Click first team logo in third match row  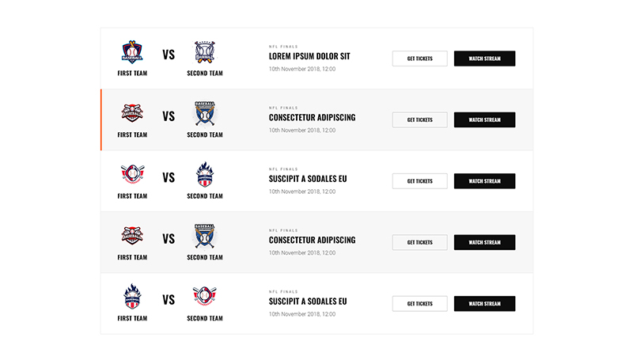point(132,174)
